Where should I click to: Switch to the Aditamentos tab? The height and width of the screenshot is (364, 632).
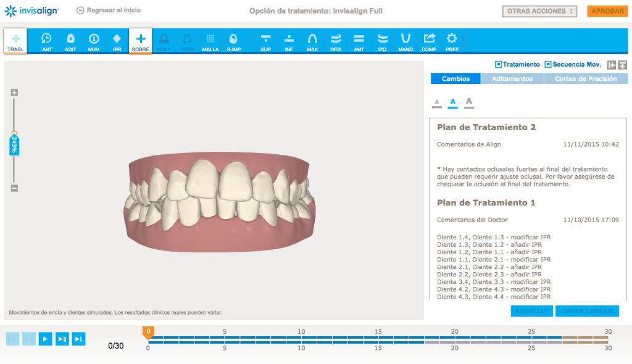point(512,78)
